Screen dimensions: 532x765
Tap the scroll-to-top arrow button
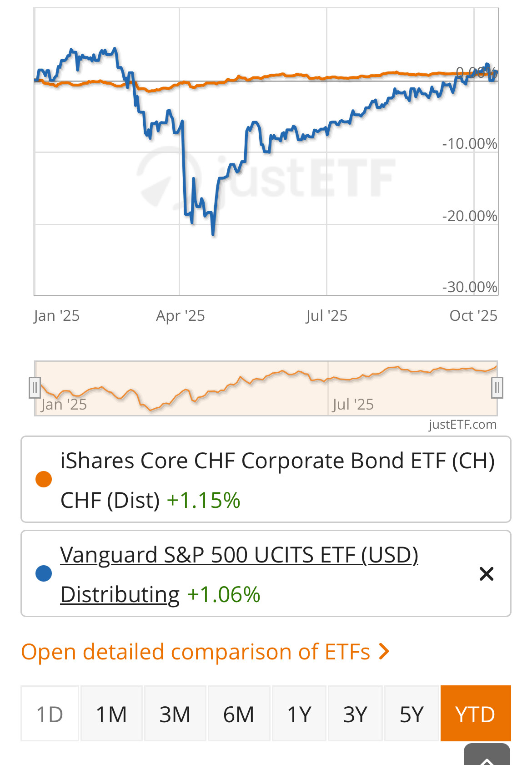[487, 756]
